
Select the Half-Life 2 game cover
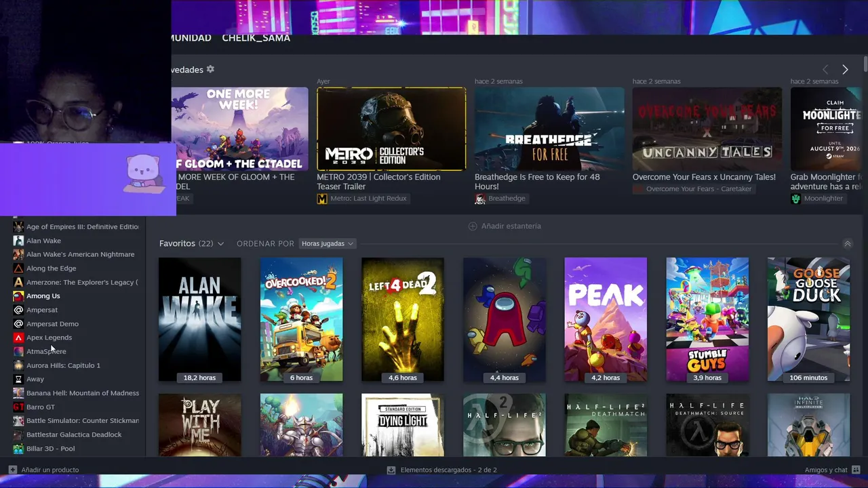(x=505, y=425)
